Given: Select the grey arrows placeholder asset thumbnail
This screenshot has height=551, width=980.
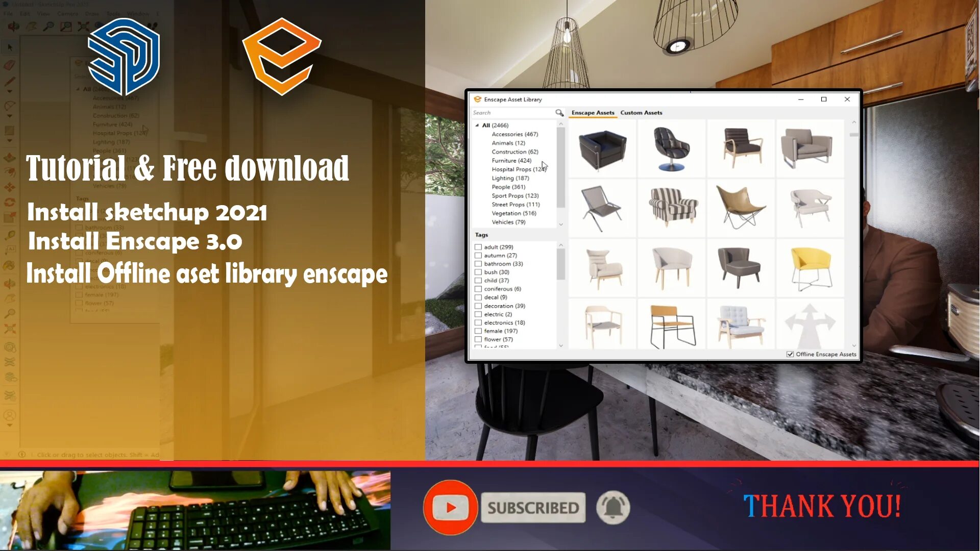Looking at the screenshot, I should click(x=810, y=324).
